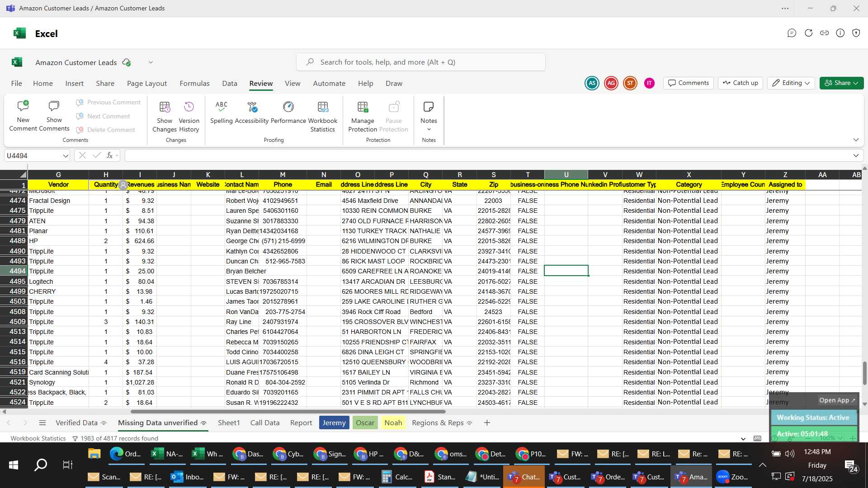Open the info icon at top right
This screenshot has width=868, height=488.
(840, 33)
